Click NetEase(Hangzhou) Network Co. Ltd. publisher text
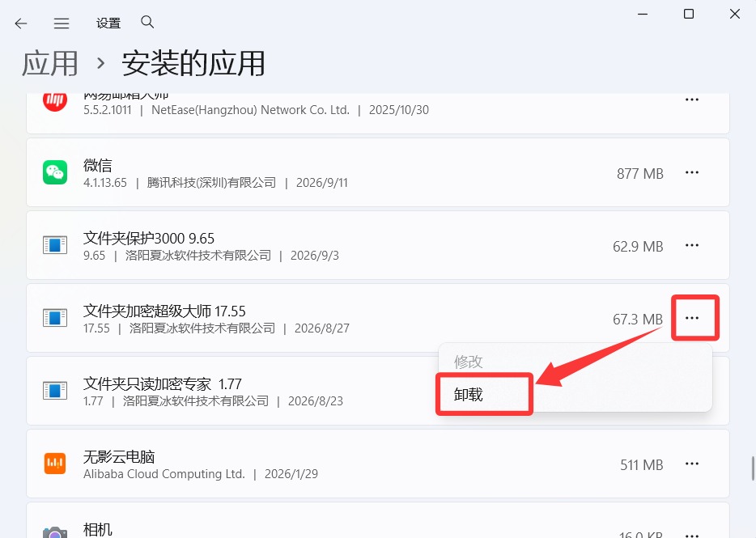Screen dimensions: 756x538 click(x=250, y=110)
